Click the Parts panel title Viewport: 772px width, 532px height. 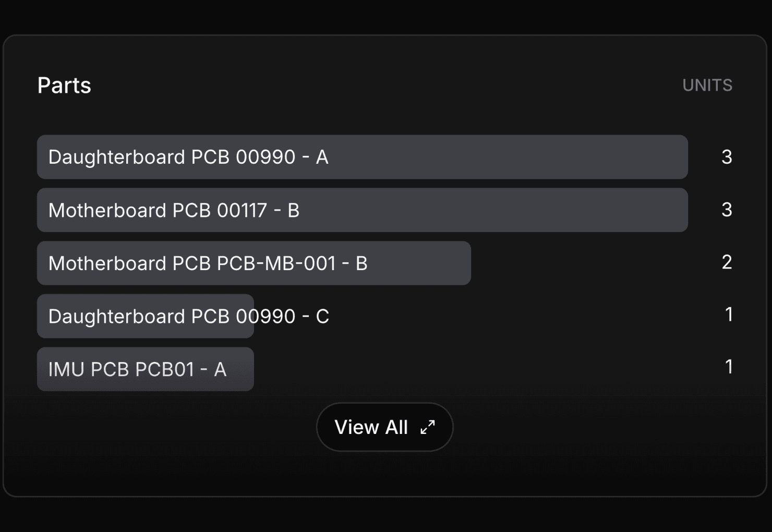[x=64, y=85]
